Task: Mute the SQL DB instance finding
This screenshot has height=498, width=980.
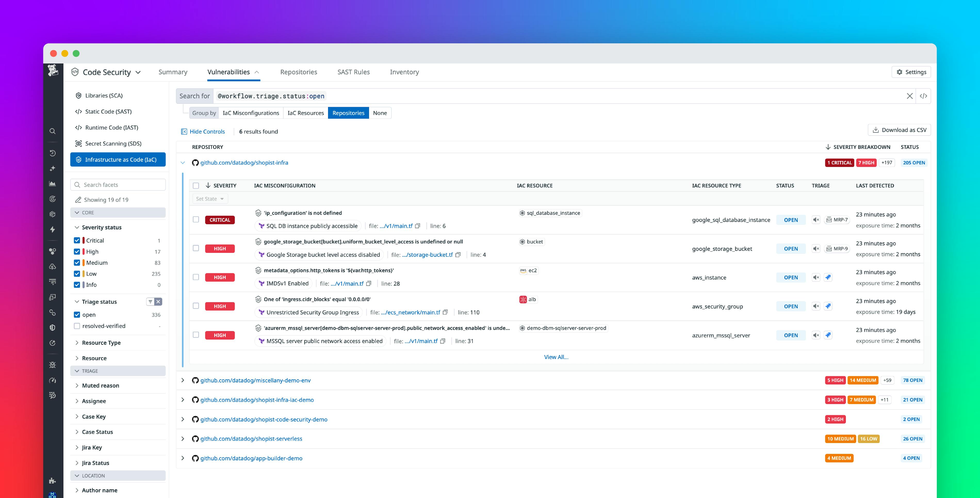Action: point(816,220)
